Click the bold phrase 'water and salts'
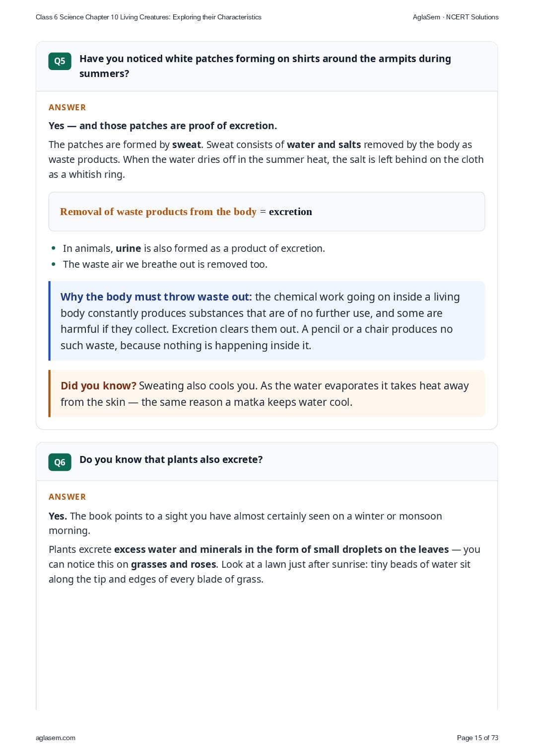 point(324,145)
